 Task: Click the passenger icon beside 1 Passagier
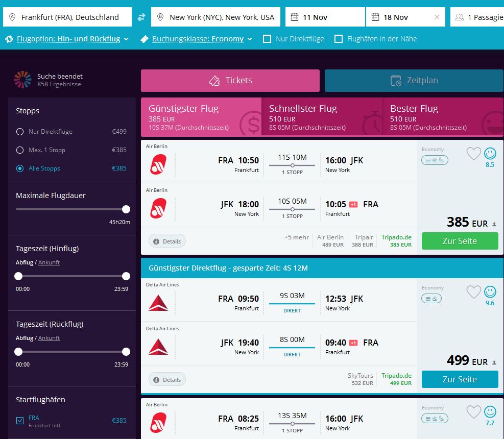460,17
